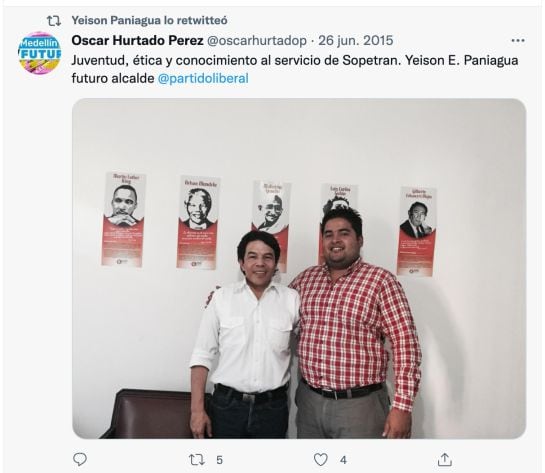Open the @partidoliberal mention link
The height and width of the screenshot is (473, 545).
coord(203,78)
